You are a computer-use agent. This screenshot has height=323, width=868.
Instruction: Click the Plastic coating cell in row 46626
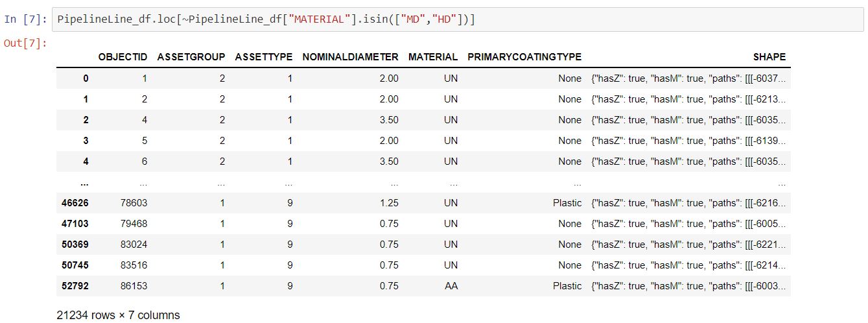(x=567, y=203)
